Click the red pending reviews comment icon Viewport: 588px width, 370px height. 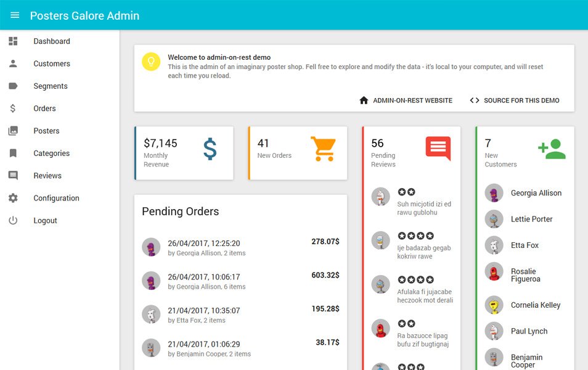[438, 148]
